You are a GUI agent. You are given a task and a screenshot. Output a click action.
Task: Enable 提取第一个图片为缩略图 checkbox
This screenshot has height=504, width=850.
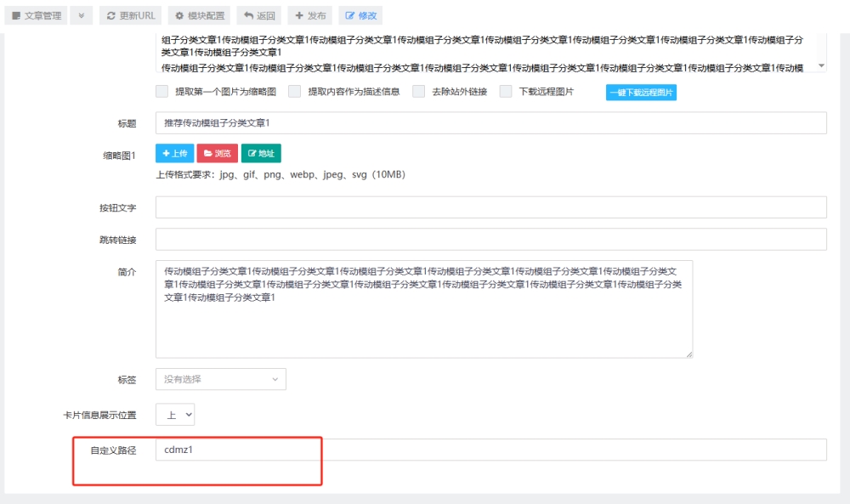tap(162, 91)
